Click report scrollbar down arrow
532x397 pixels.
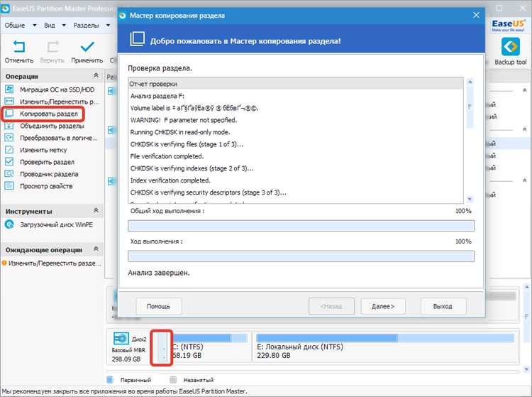tap(470, 199)
